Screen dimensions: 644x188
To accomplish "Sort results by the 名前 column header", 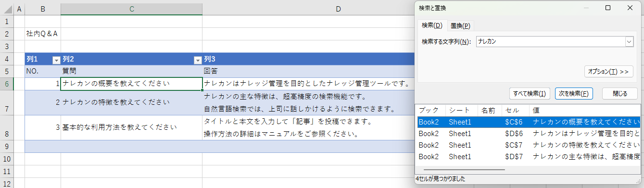I will pyautogui.click(x=490, y=110).
